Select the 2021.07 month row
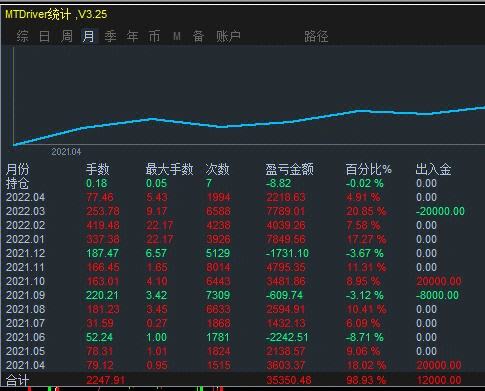 coord(242,323)
